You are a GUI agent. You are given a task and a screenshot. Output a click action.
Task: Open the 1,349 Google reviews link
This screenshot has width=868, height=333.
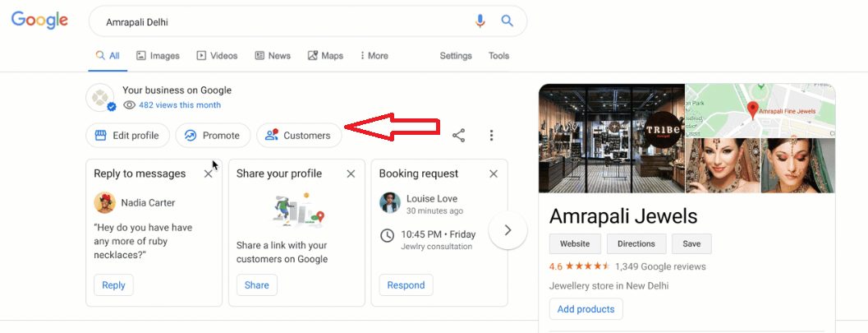660,266
